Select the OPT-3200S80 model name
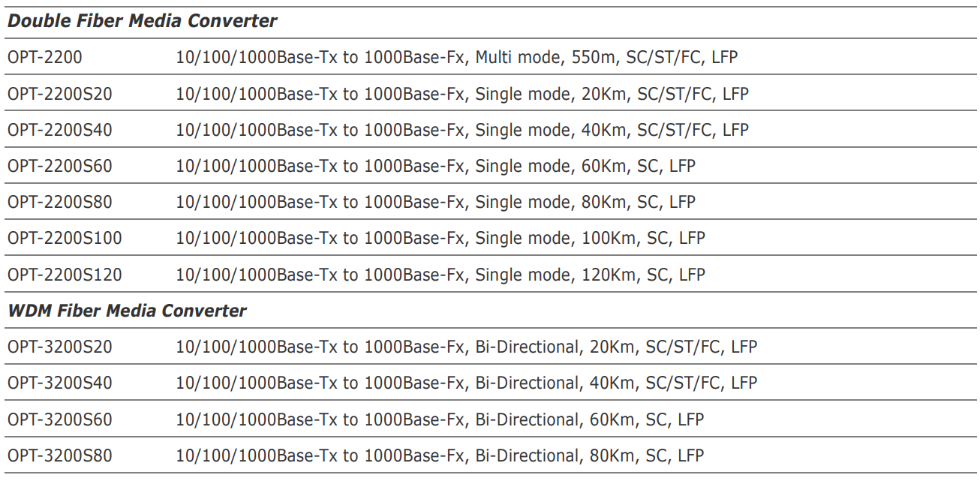 (x=60, y=455)
